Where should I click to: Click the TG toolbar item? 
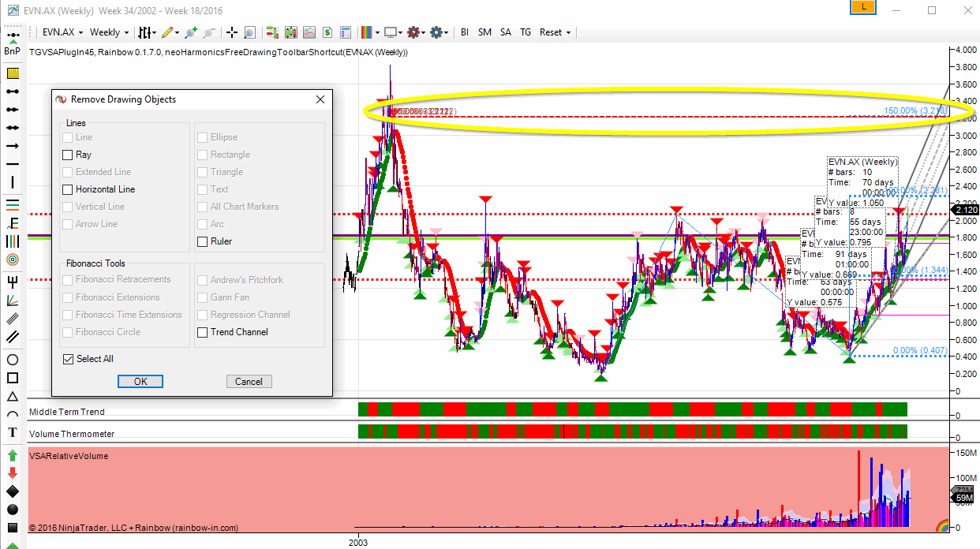coord(526,32)
